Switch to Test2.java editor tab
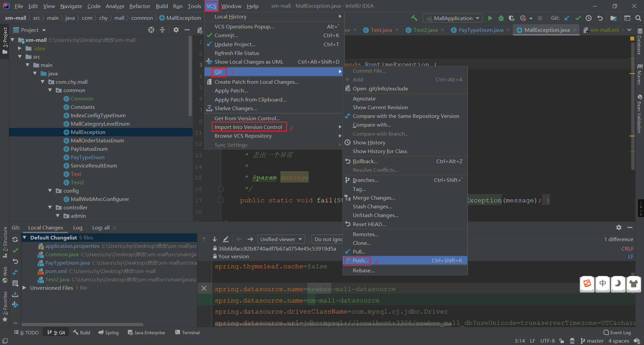644x345 pixels. [x=425, y=30]
